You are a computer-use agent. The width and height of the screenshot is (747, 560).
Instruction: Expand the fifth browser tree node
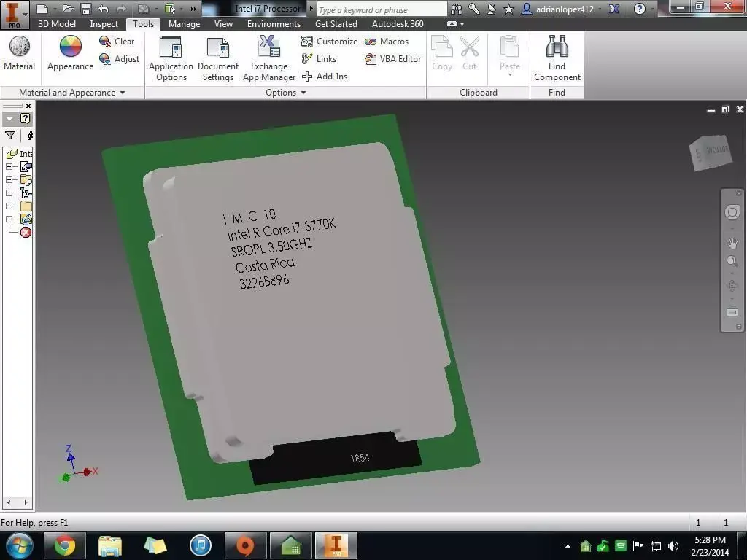9,219
